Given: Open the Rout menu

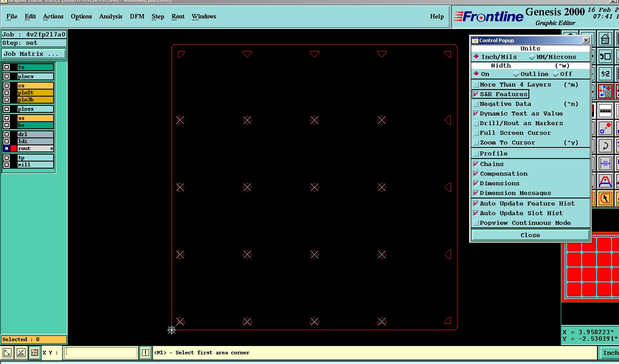Looking at the screenshot, I should click(x=178, y=16).
